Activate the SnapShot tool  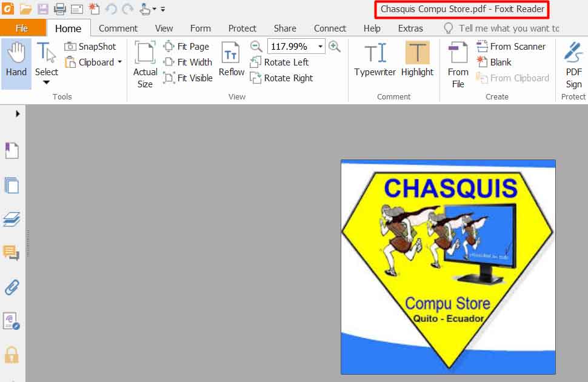click(90, 47)
